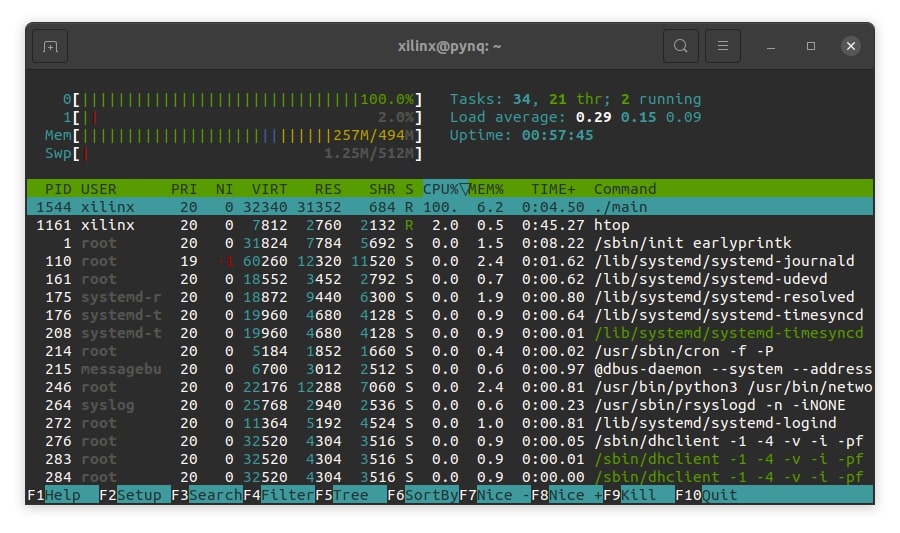Select the systemd-timesyncd thread with PID 208
The width and height of the screenshot is (900, 533).
click(450, 333)
